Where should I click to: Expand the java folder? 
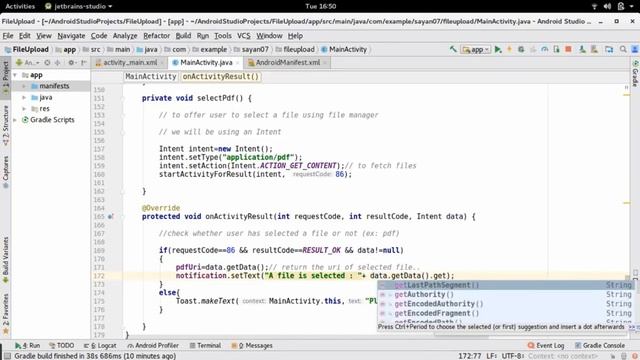click(x=24, y=98)
